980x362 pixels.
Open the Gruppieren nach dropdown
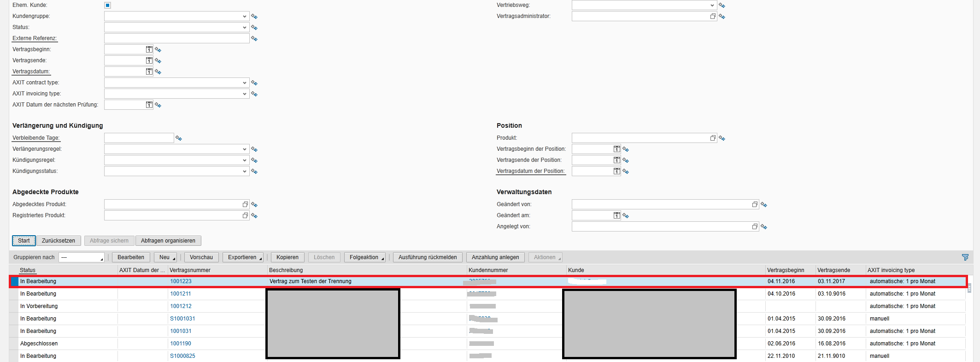tap(82, 257)
